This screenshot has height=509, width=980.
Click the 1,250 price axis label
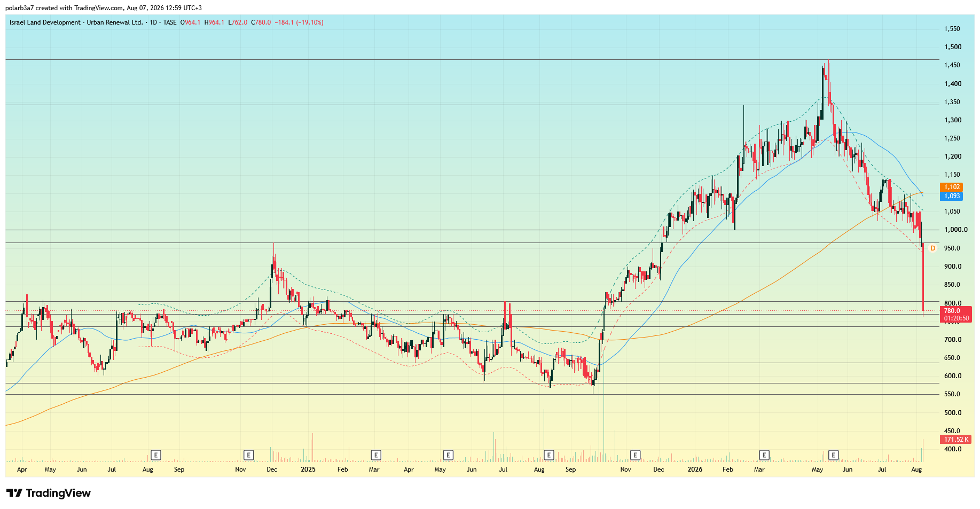coord(952,138)
